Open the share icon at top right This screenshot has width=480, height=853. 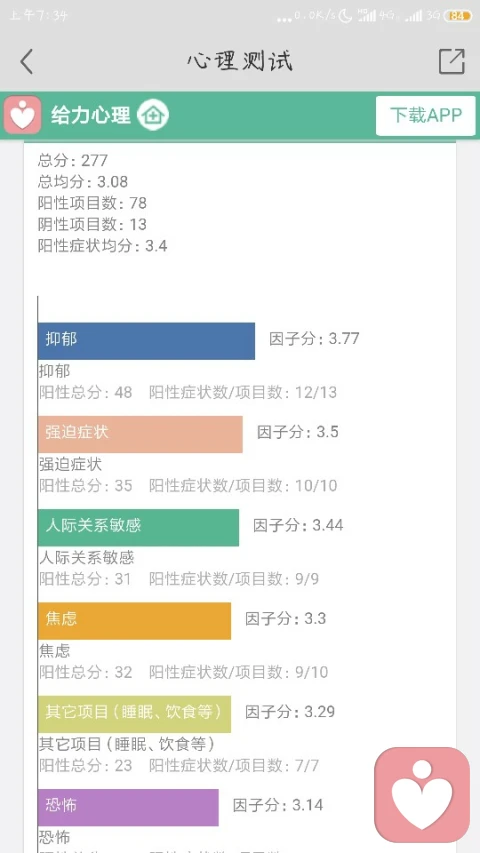452,61
